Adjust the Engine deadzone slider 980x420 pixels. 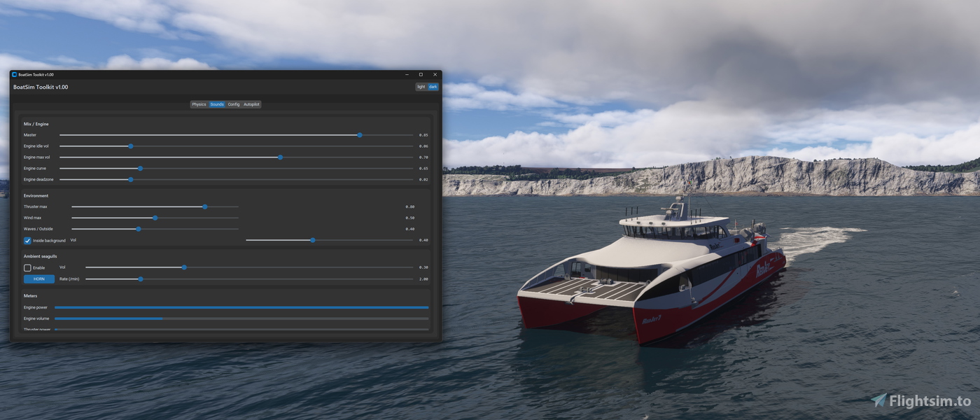click(130, 179)
